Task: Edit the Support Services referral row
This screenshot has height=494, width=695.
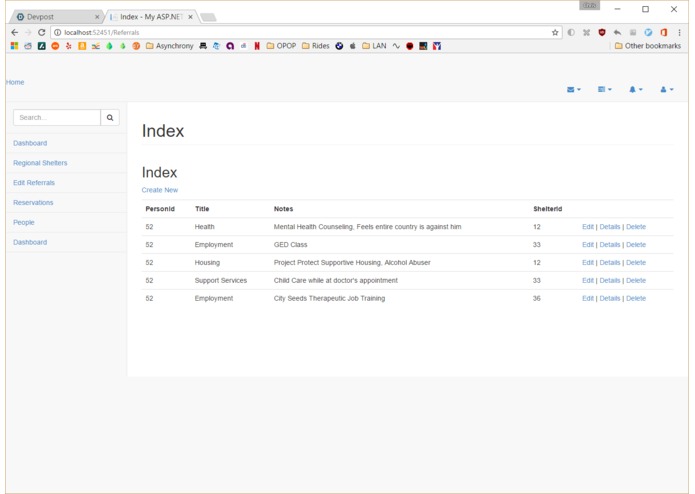Action: [x=588, y=280]
